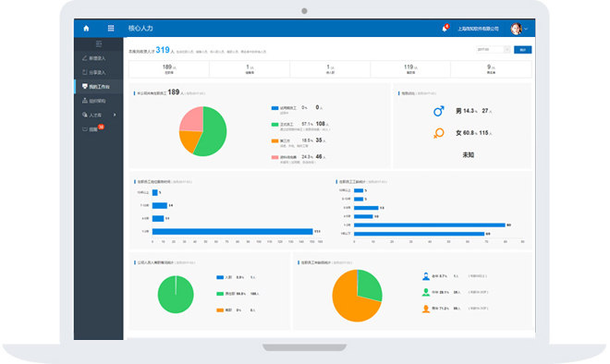610x364 pixels.
Task: Collapse the sidebar with the menu-fold icon
Action: [x=99, y=44]
